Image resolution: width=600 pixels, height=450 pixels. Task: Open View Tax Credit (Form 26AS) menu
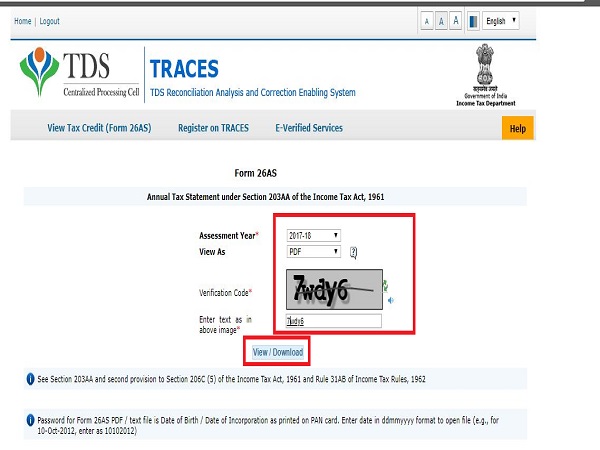point(99,128)
